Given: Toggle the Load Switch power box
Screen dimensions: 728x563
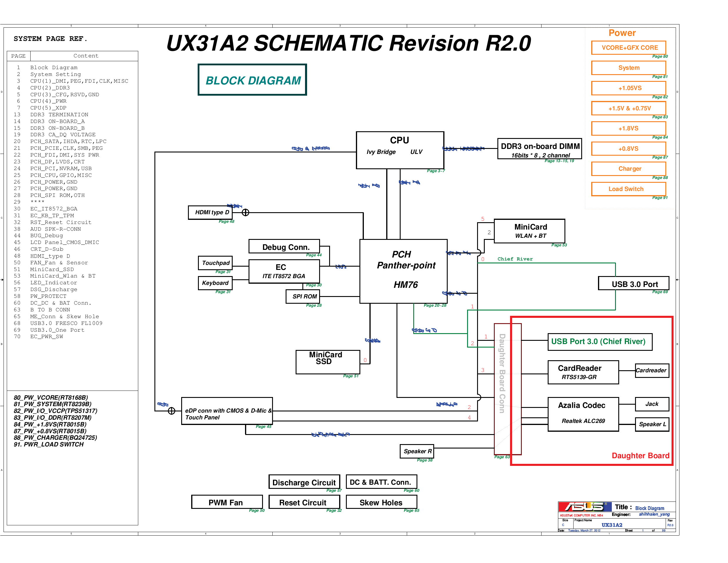Looking at the screenshot, I should click(x=628, y=189).
